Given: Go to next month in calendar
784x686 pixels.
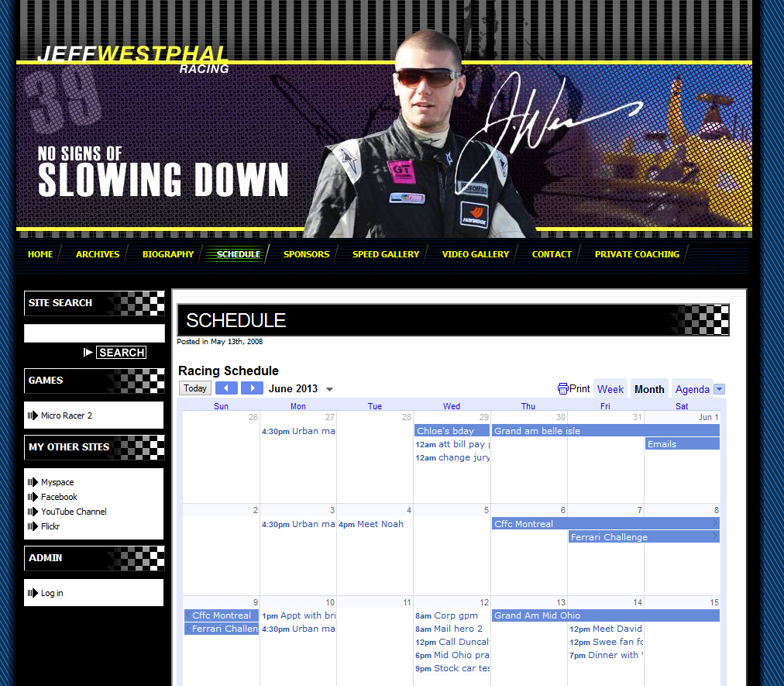Looking at the screenshot, I should point(252,388).
